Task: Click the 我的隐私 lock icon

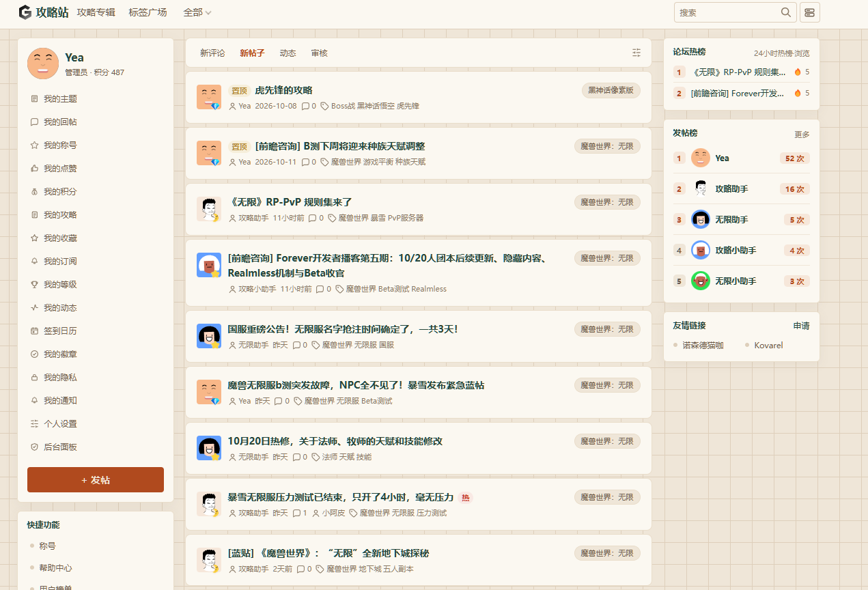Action: click(34, 378)
